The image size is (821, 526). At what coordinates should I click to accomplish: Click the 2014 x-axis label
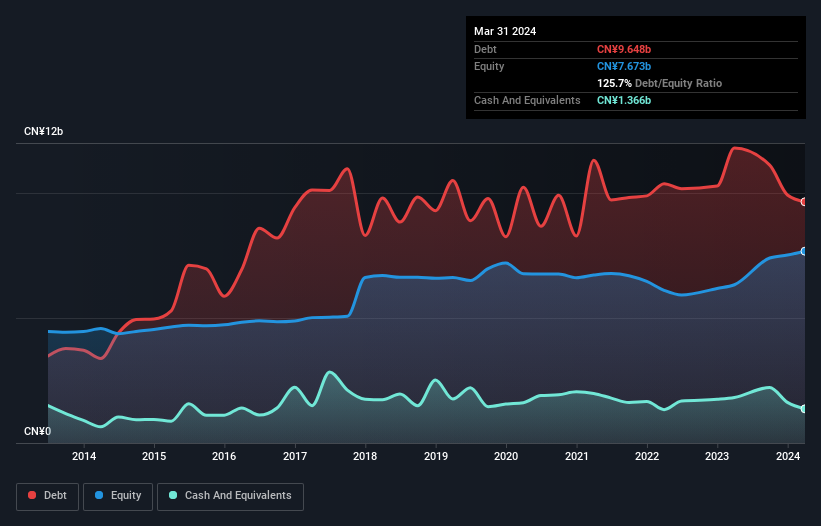tap(84, 456)
